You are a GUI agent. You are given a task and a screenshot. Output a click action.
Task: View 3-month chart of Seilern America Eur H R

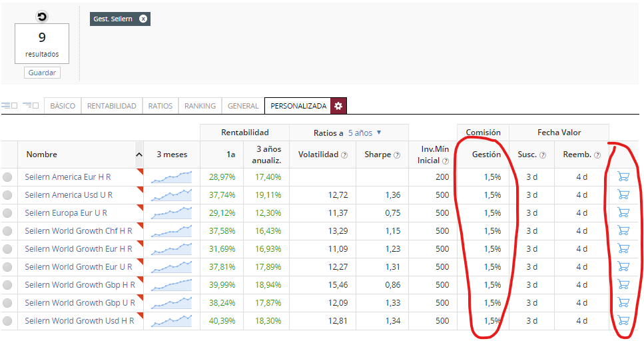171,177
